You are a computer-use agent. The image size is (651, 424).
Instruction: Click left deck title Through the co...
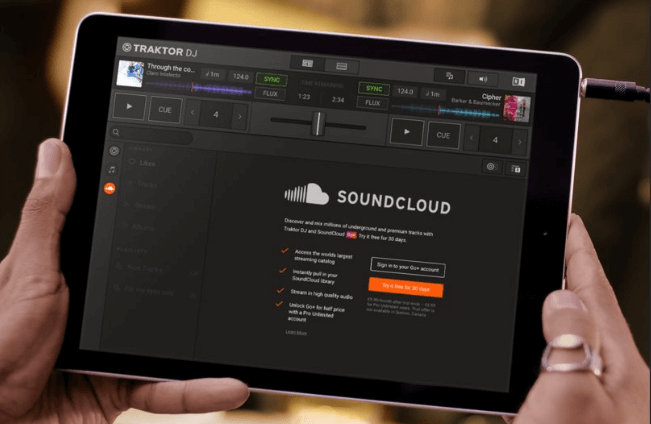point(171,68)
